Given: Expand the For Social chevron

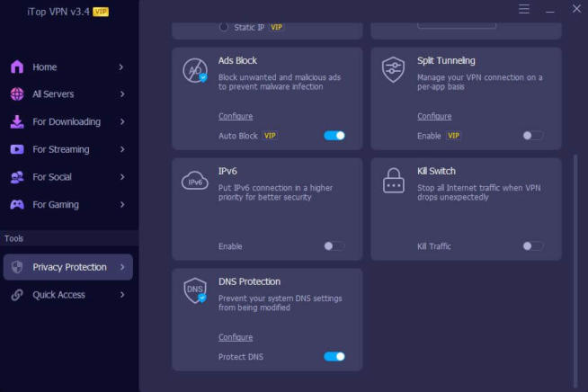Looking at the screenshot, I should tap(122, 177).
